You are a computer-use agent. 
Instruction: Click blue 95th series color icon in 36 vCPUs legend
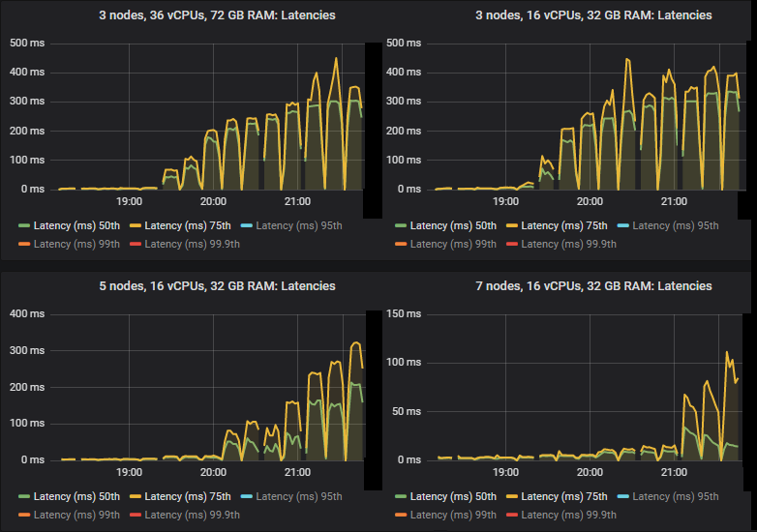[246, 225]
